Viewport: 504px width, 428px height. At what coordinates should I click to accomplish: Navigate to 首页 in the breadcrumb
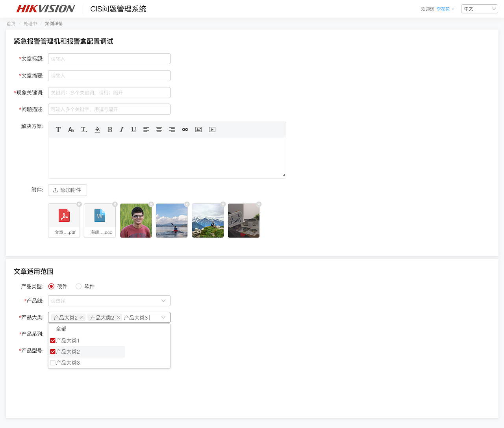click(x=11, y=23)
